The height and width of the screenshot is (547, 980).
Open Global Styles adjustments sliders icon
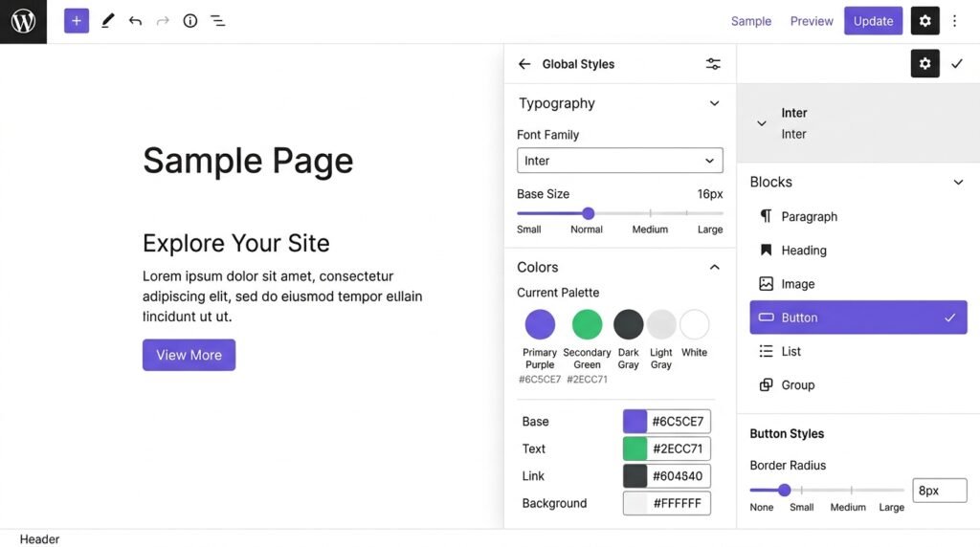[713, 64]
